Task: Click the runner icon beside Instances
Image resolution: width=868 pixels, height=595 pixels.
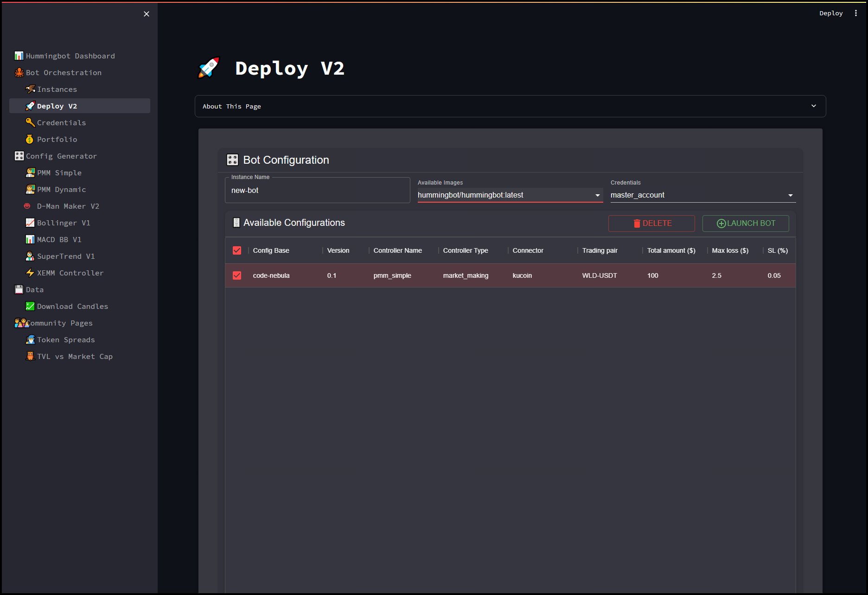Action: pos(30,89)
